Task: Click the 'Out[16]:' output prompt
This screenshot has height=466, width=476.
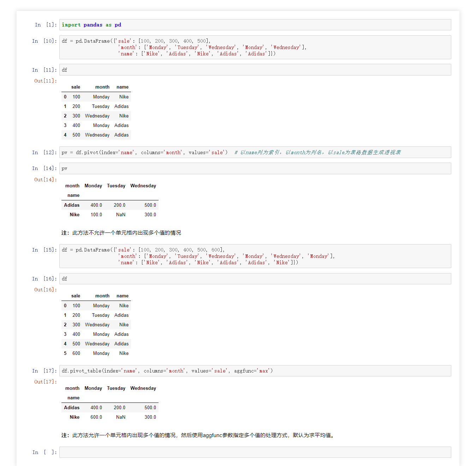Action: (x=46, y=290)
